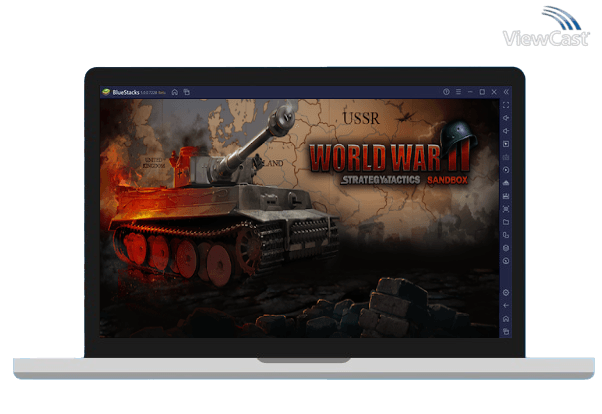Click the volume down icon in the sidebar

(506, 131)
